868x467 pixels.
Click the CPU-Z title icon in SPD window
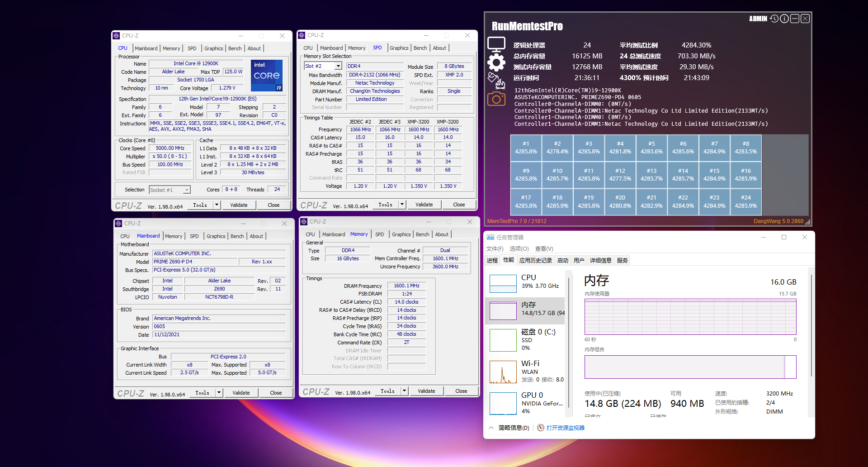click(x=302, y=35)
